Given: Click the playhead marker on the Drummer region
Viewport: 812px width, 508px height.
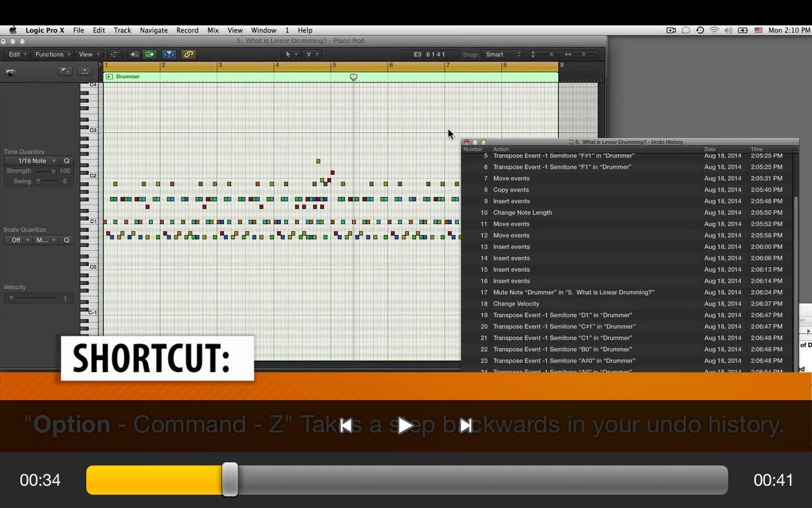Looking at the screenshot, I should point(353,77).
